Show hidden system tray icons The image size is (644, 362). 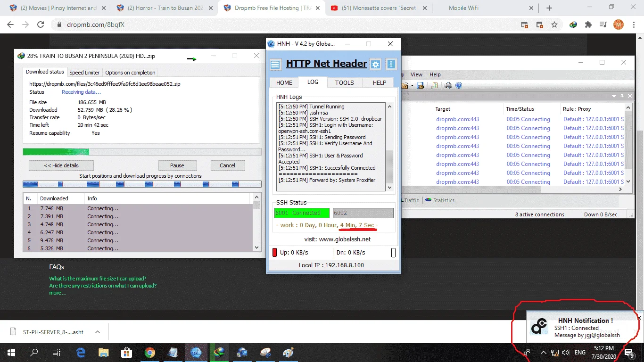coord(543,352)
